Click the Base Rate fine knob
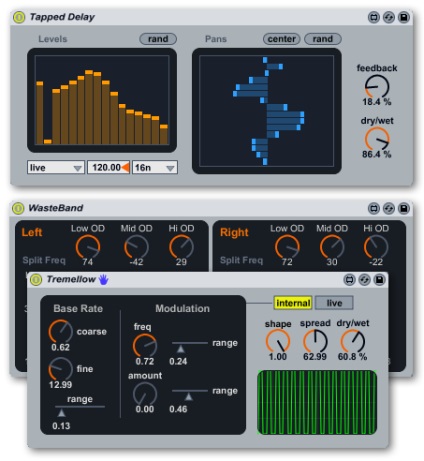424x461 pixels. coord(61,369)
